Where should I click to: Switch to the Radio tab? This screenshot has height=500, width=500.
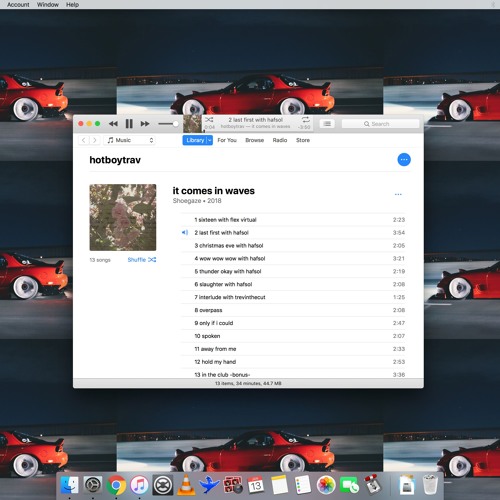coord(280,140)
